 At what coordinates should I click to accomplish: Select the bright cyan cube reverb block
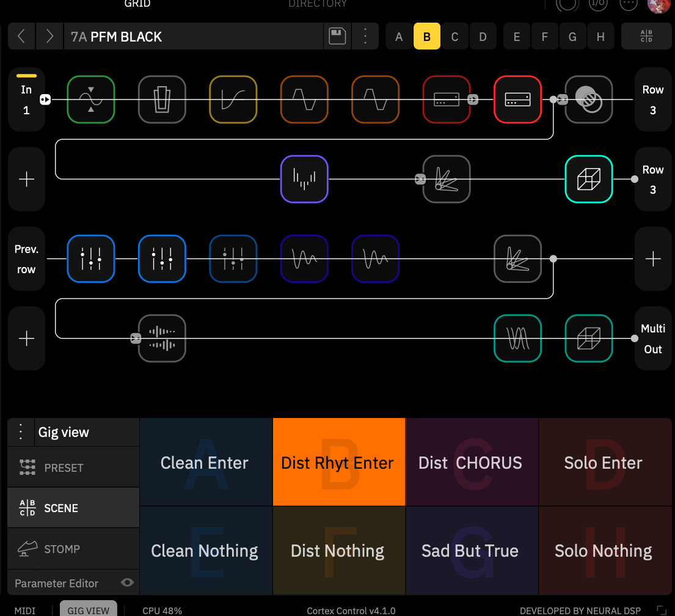pyautogui.click(x=588, y=179)
